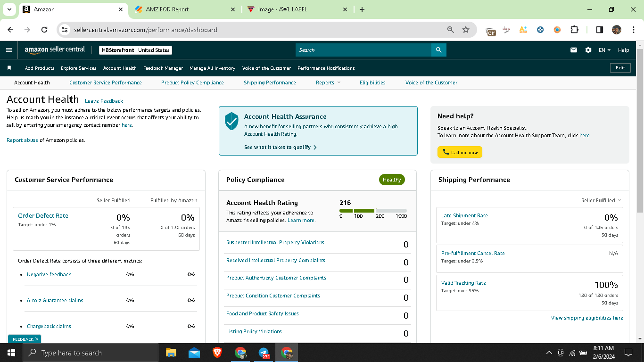644x362 pixels.
Task: Open the Report abuse link
Action: click(x=22, y=140)
